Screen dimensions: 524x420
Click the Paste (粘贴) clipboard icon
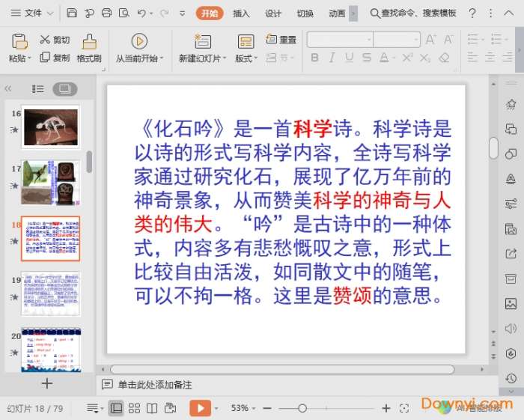coord(19,42)
